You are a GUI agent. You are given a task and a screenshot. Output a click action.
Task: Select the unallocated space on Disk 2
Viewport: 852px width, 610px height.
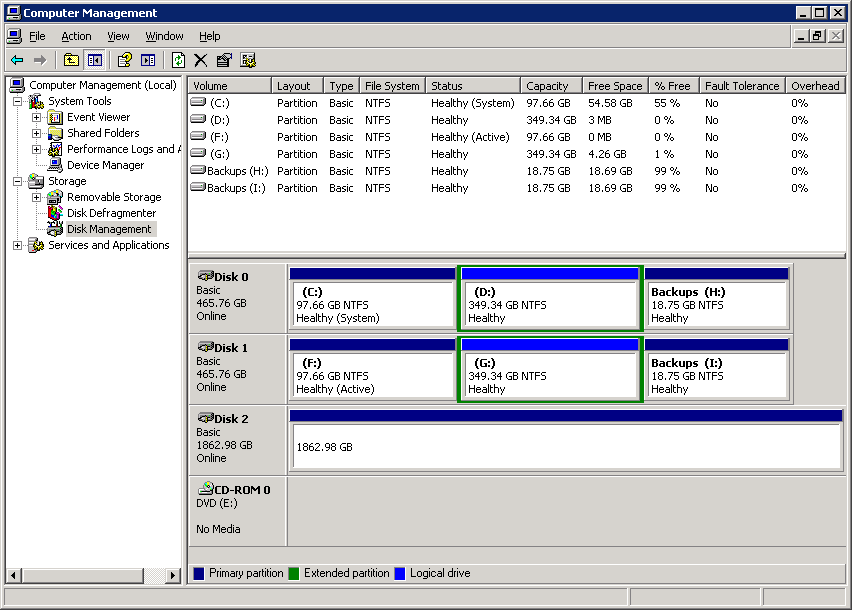click(x=565, y=445)
